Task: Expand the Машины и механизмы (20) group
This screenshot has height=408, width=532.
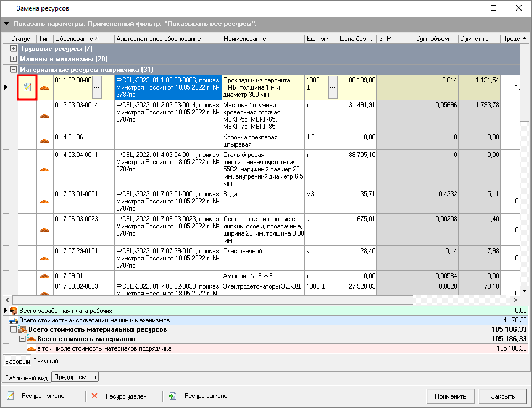Action: pyautogui.click(x=14, y=59)
